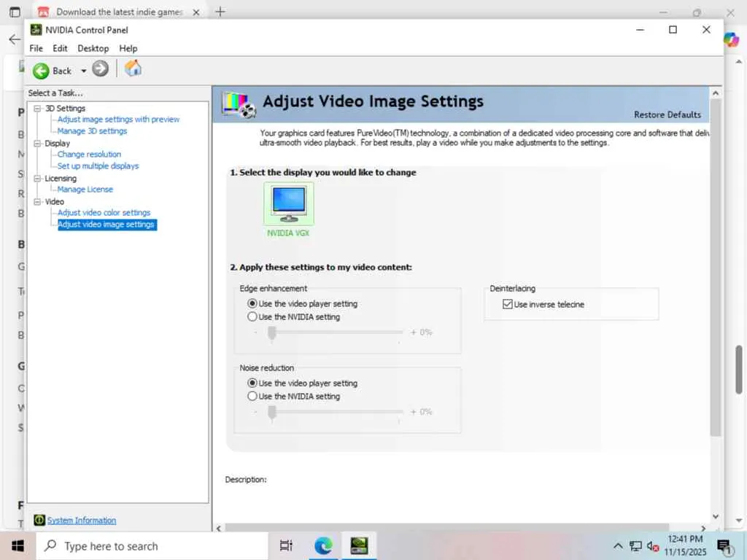This screenshot has height=560, width=747.
Task: Collapse the Display tree node
Action: click(37, 144)
